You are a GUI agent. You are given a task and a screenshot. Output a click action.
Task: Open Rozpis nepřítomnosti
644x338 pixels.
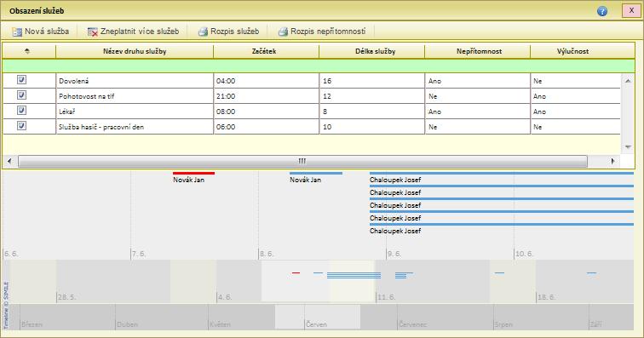pos(322,32)
